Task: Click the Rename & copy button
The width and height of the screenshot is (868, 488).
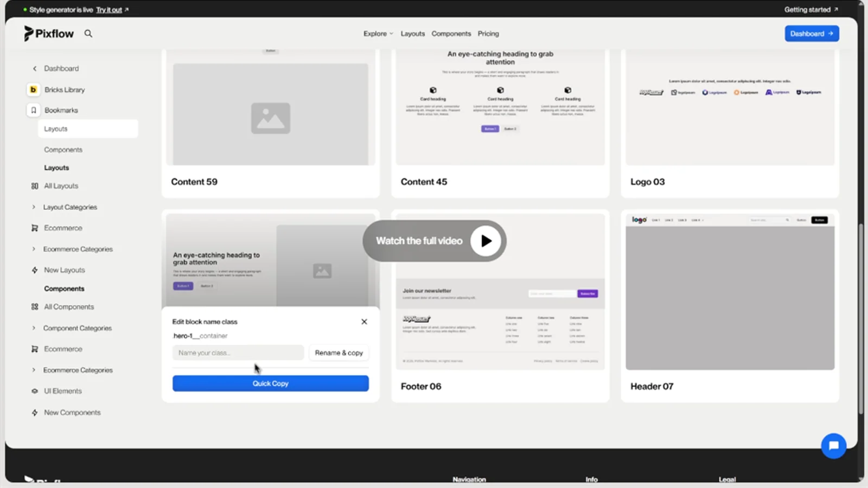Action: click(339, 353)
